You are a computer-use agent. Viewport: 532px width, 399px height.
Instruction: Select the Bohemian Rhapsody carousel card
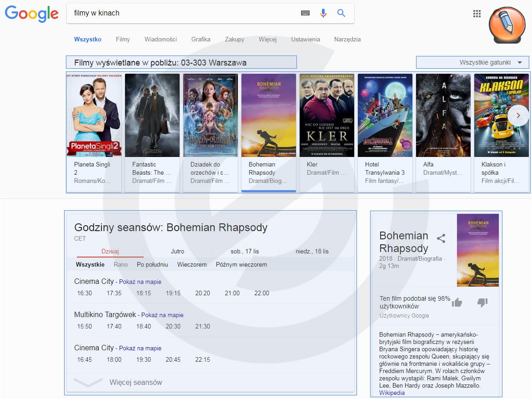click(x=269, y=132)
